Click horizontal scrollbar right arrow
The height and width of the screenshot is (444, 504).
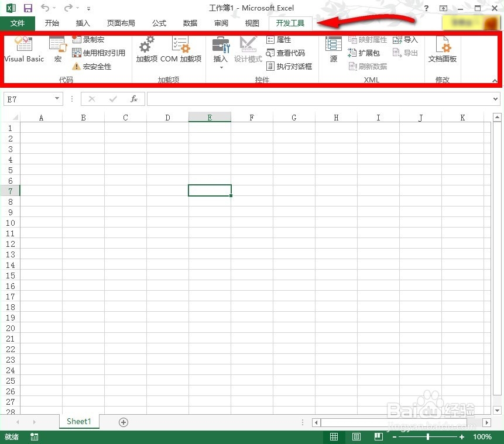coord(486,422)
